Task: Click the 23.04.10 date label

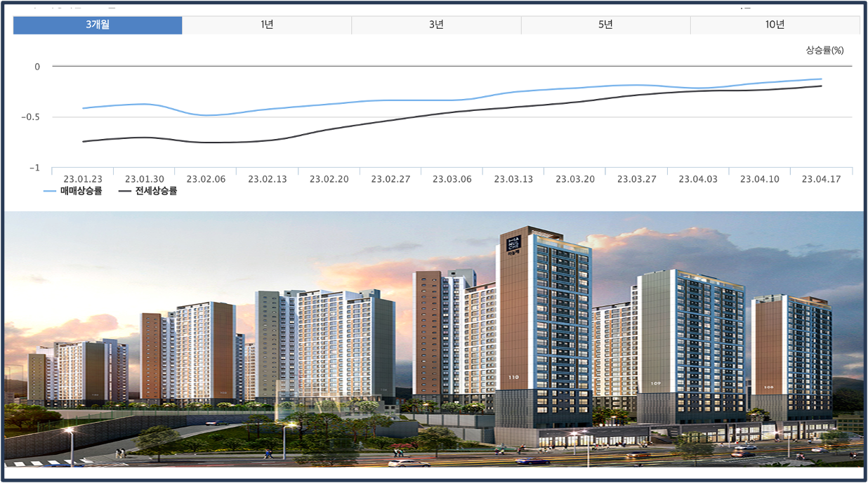Action: [760, 179]
